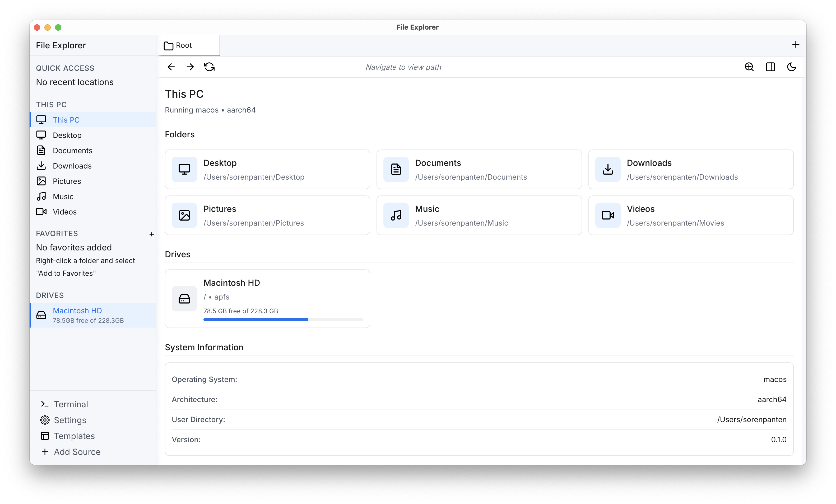The width and height of the screenshot is (836, 504).
Task: Switch to the Root tab
Action: (183, 45)
